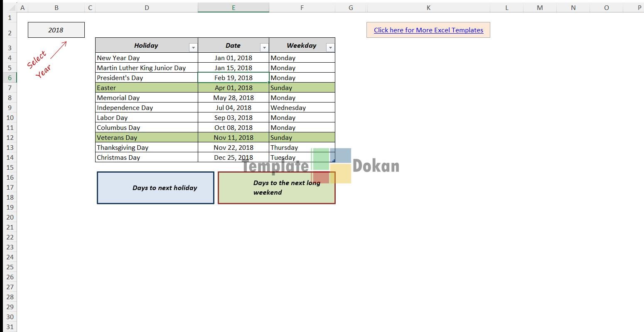Expand the Weekday column filter arrow

pos(330,48)
